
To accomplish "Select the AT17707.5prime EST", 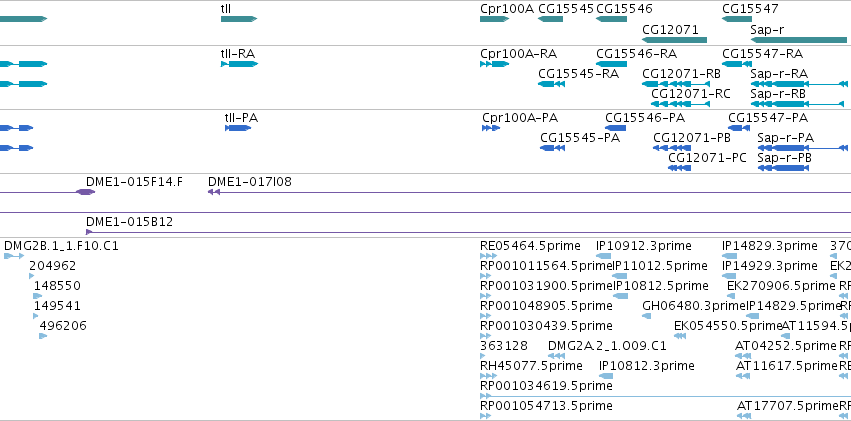I will (x=744, y=416).
